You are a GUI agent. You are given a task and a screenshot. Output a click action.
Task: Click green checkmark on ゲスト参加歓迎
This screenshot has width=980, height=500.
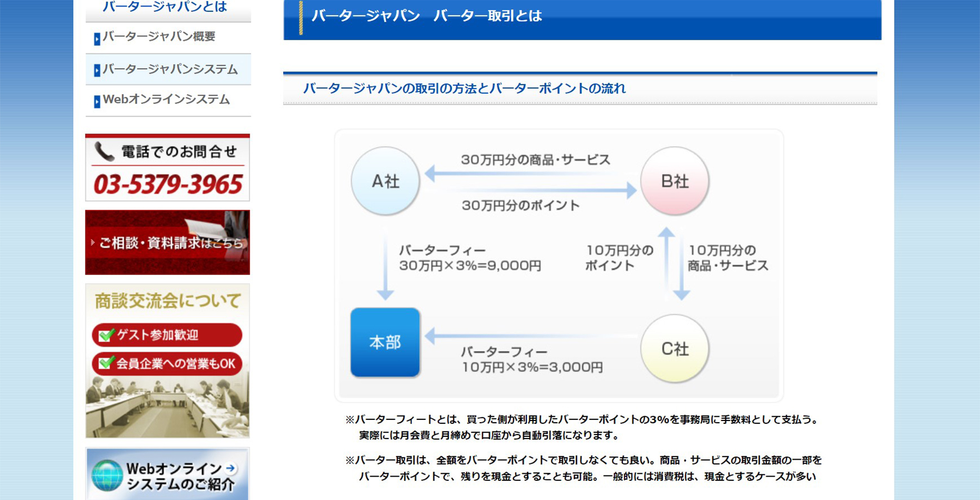click(x=106, y=335)
